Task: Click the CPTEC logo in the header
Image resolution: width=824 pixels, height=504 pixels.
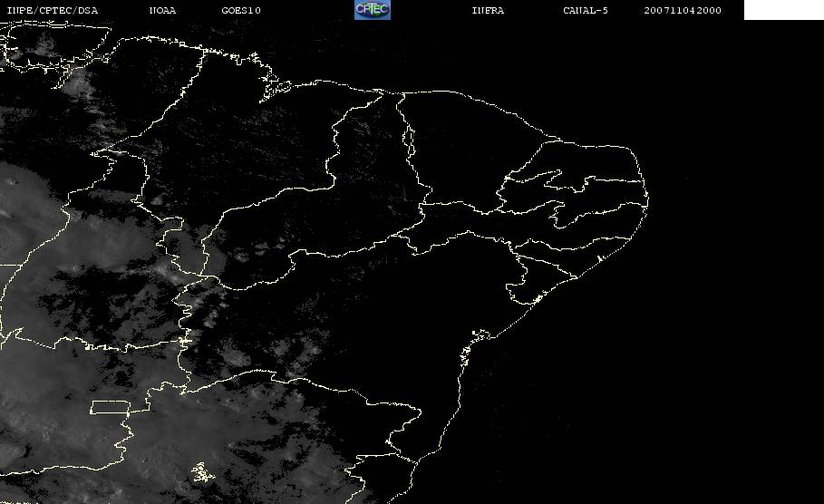Action: tap(372, 10)
